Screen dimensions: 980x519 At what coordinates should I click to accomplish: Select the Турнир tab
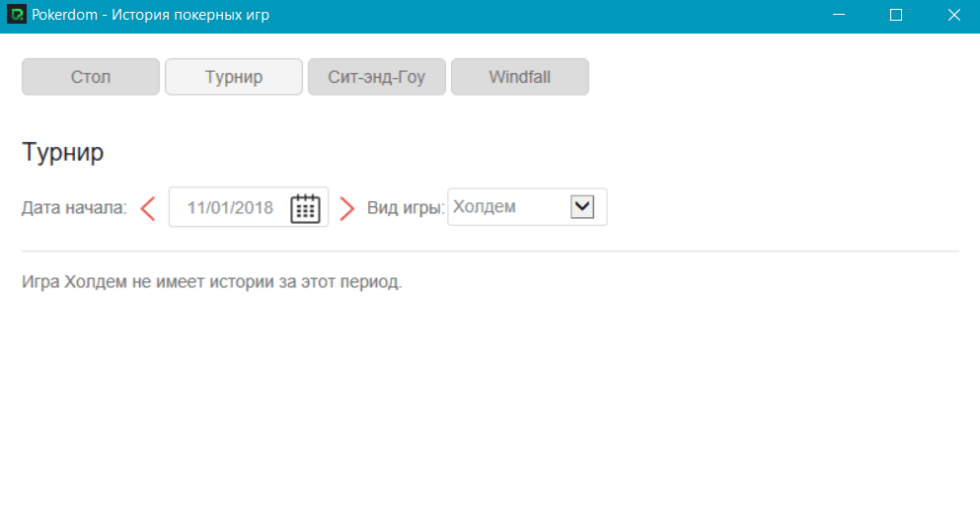coord(234,77)
